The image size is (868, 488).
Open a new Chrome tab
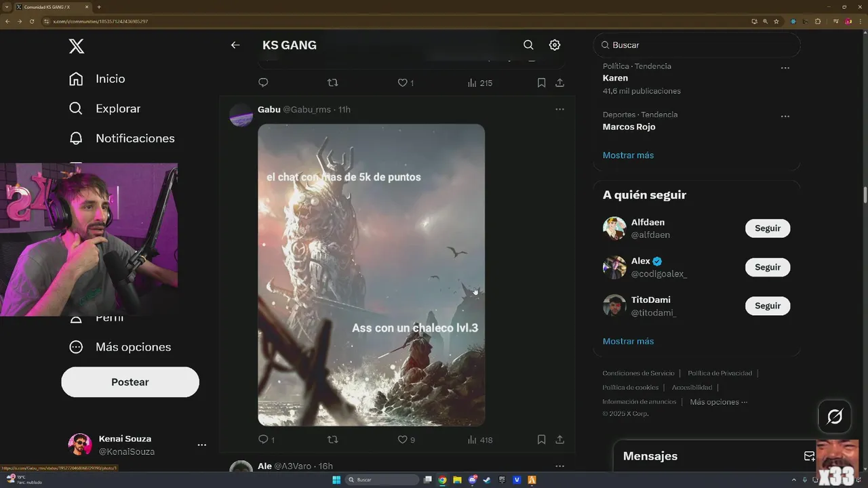pos(99,7)
